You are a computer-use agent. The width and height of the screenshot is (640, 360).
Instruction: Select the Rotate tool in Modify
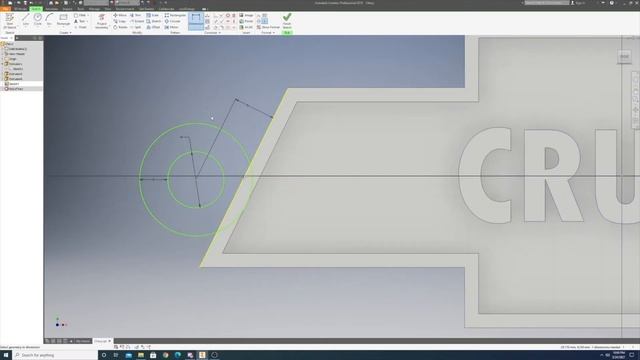(120, 27)
